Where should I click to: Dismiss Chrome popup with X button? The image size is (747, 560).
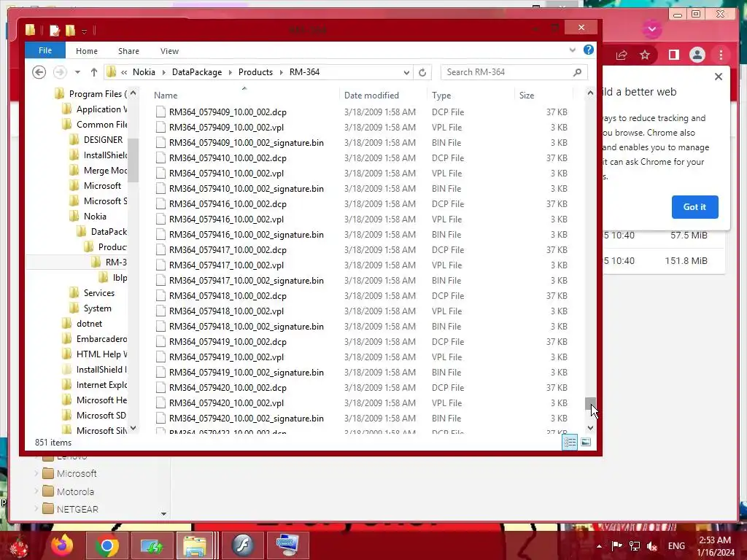click(719, 77)
